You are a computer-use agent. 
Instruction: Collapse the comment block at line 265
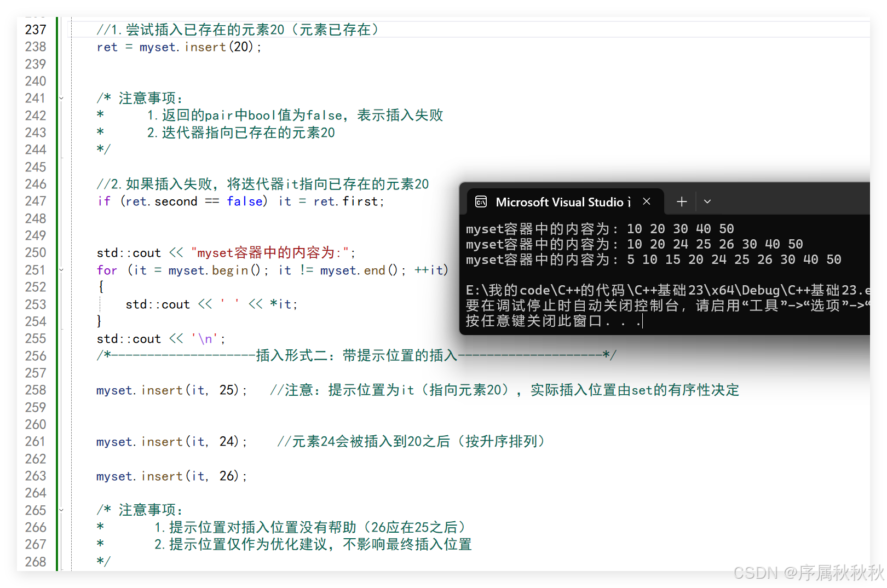coord(61,510)
